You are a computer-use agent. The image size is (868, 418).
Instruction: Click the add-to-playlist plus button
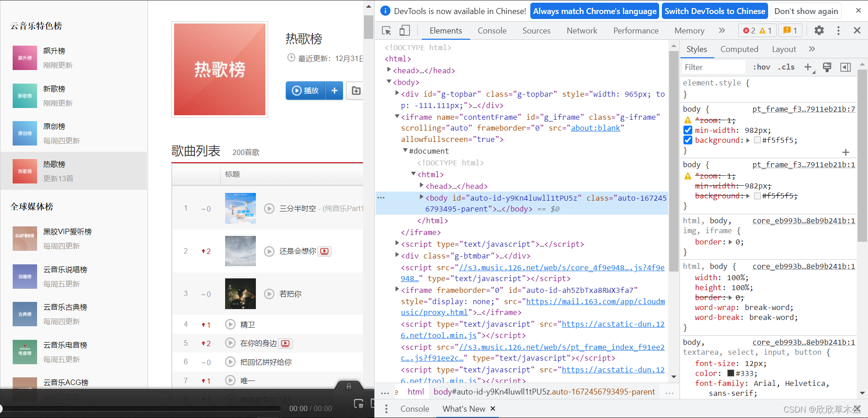pos(335,91)
